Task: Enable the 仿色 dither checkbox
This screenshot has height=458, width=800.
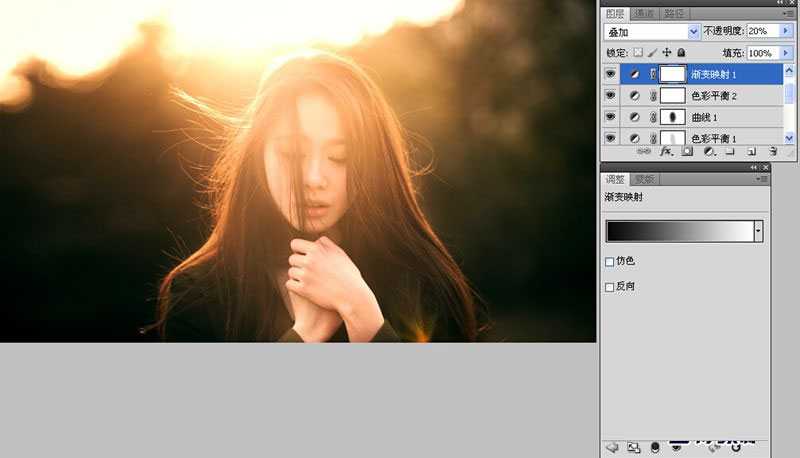Action: [x=610, y=262]
